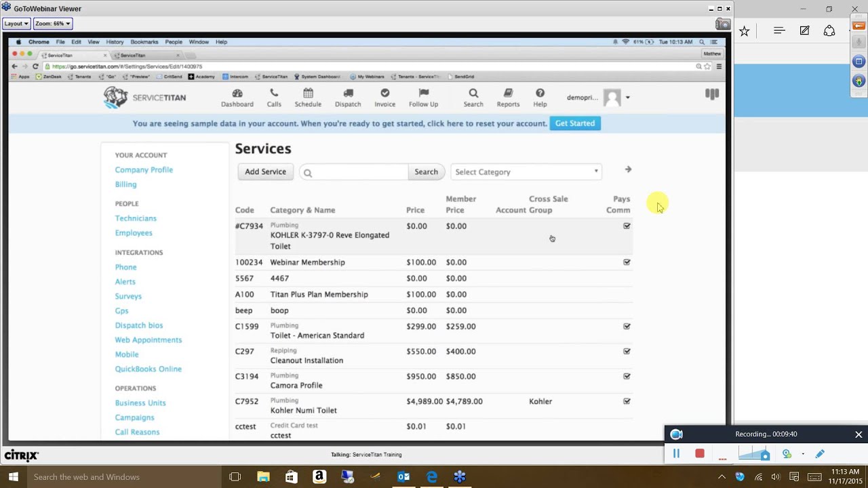Click the webcam add icon in the recorder
868x488 pixels.
pos(787,453)
